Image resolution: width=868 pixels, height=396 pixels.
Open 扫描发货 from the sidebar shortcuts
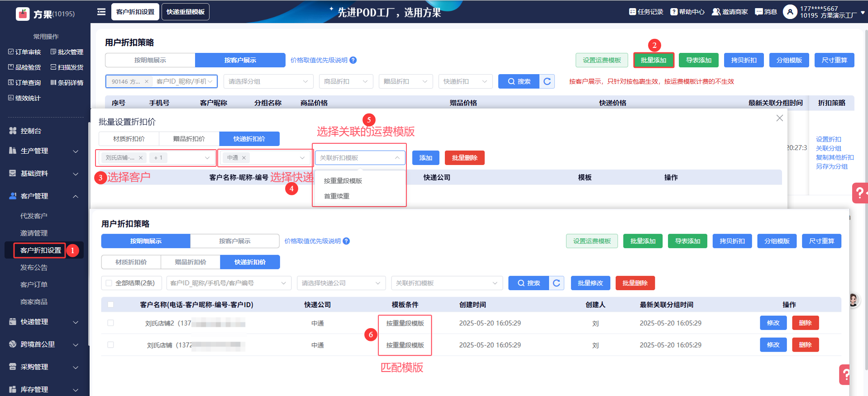(x=67, y=67)
